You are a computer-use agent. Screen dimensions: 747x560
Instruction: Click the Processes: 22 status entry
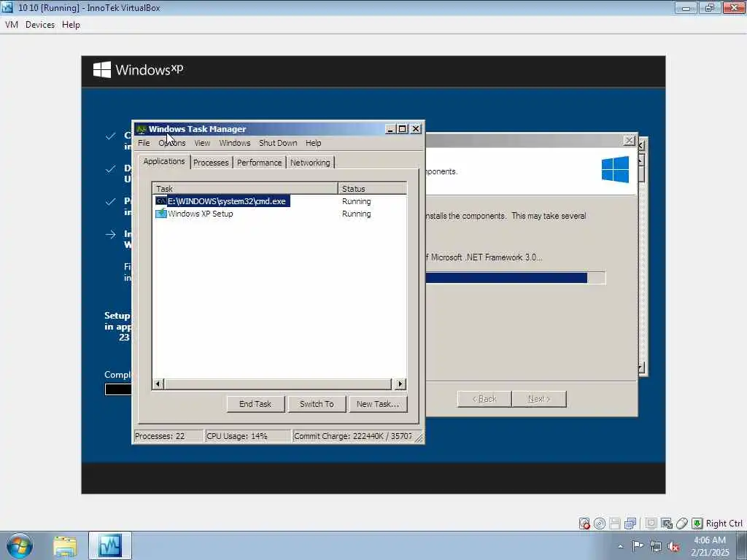tap(169, 436)
